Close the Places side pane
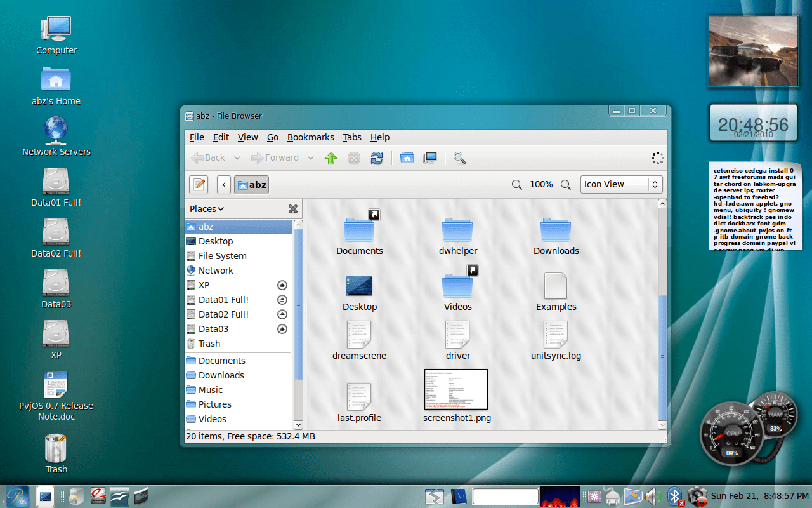Image resolution: width=812 pixels, height=508 pixels. tap(292, 208)
